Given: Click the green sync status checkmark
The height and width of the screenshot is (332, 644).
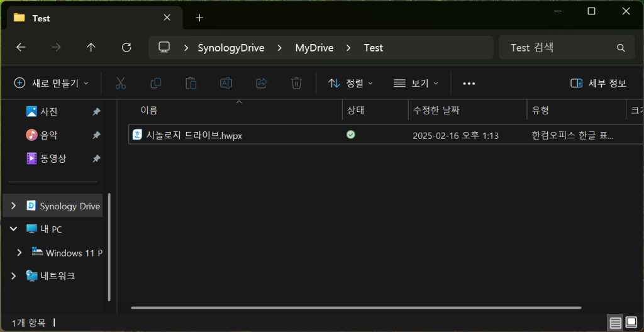Looking at the screenshot, I should pyautogui.click(x=351, y=135).
